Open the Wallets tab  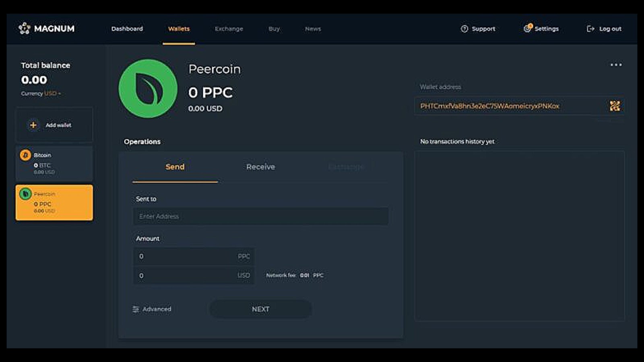tap(179, 29)
